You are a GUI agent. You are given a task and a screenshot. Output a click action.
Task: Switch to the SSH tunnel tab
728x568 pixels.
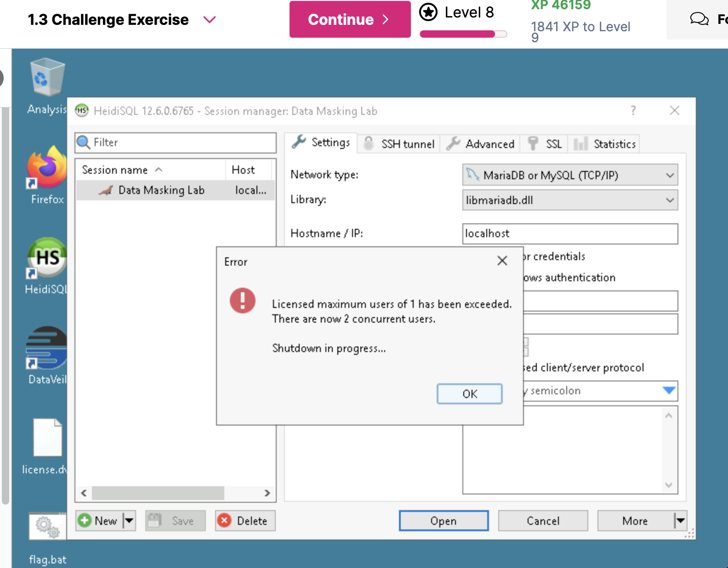tap(399, 144)
